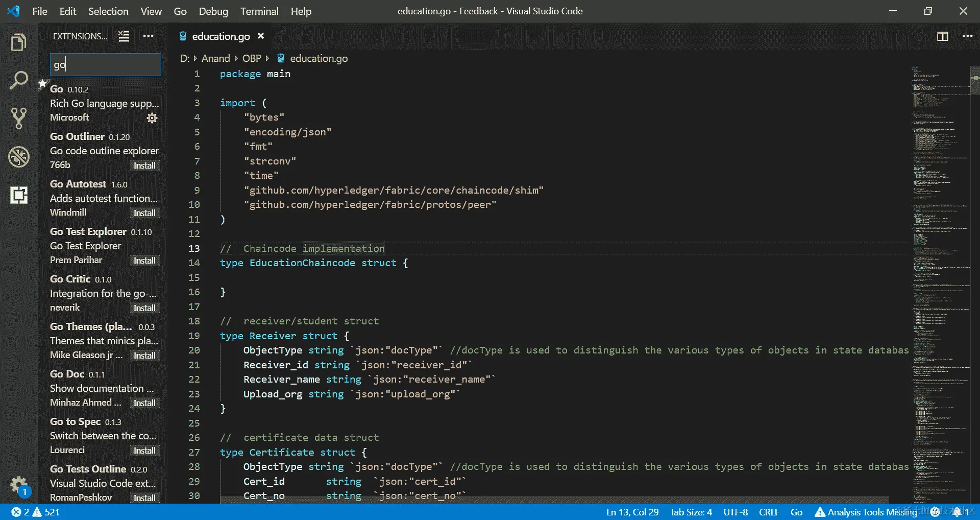Click the extensions search input field
The image size is (980, 520).
106,65
